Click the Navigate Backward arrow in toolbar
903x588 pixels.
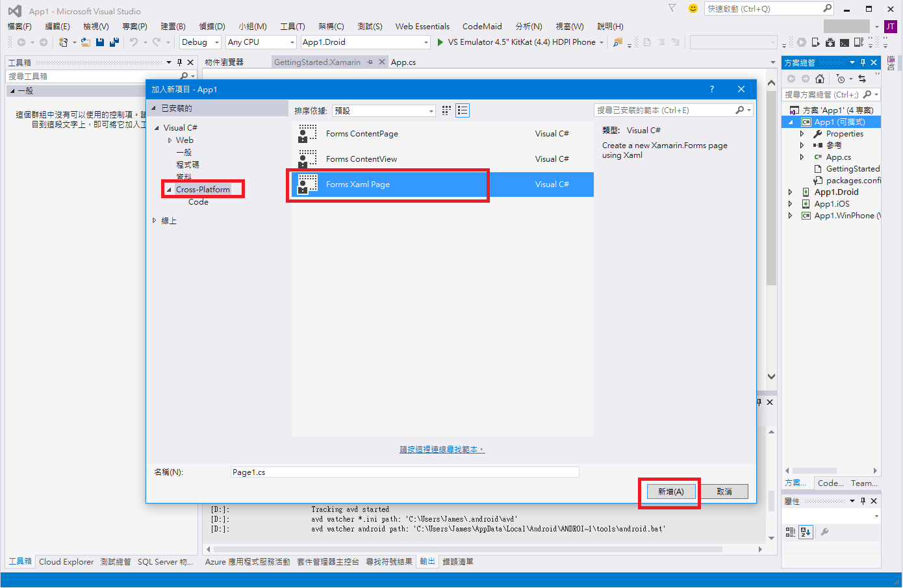[21, 42]
